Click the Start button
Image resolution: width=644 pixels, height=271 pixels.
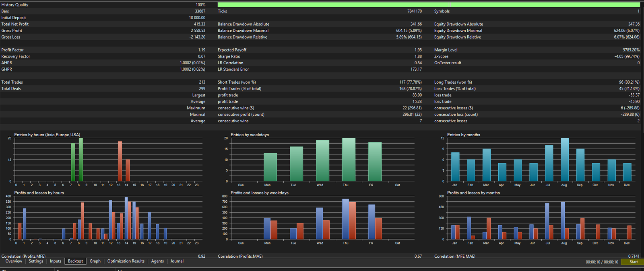pyautogui.click(x=633, y=262)
